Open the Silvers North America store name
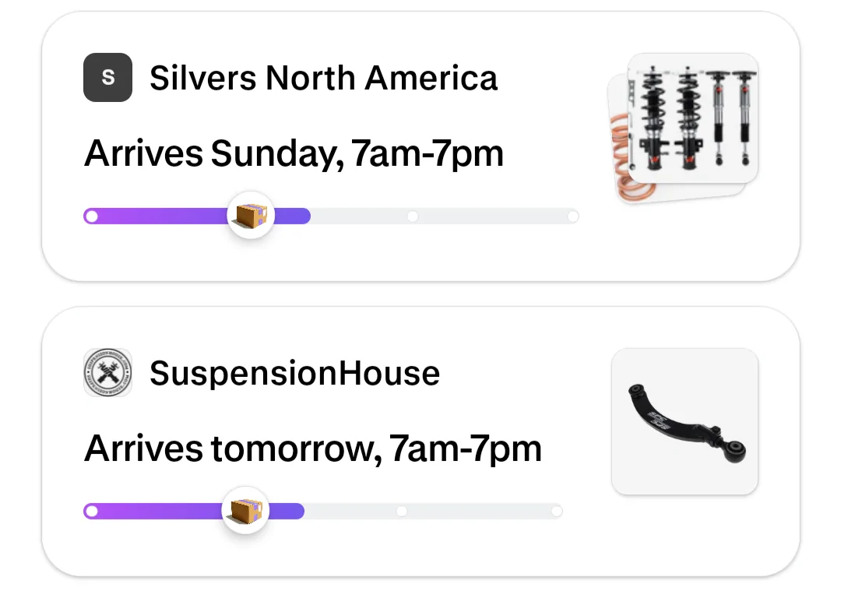The width and height of the screenshot is (841, 616). click(x=323, y=78)
